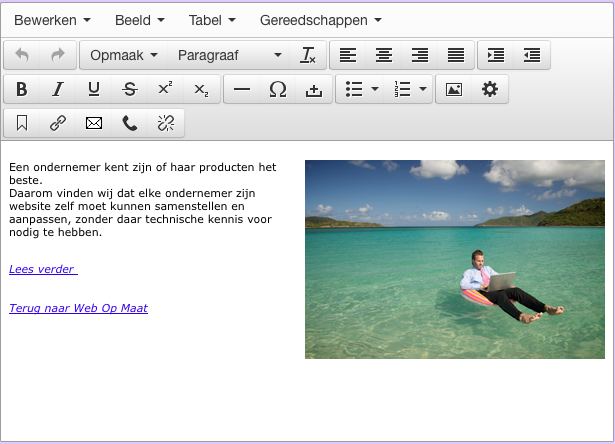Open the Bewerken menu
This screenshot has width=615, height=444.
coord(52,20)
